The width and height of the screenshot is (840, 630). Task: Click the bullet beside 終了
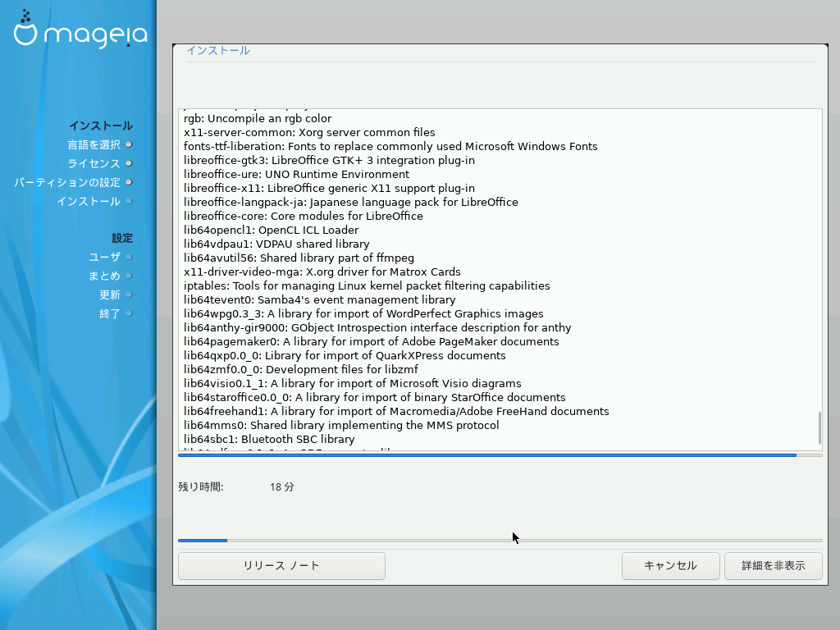pos(129,313)
